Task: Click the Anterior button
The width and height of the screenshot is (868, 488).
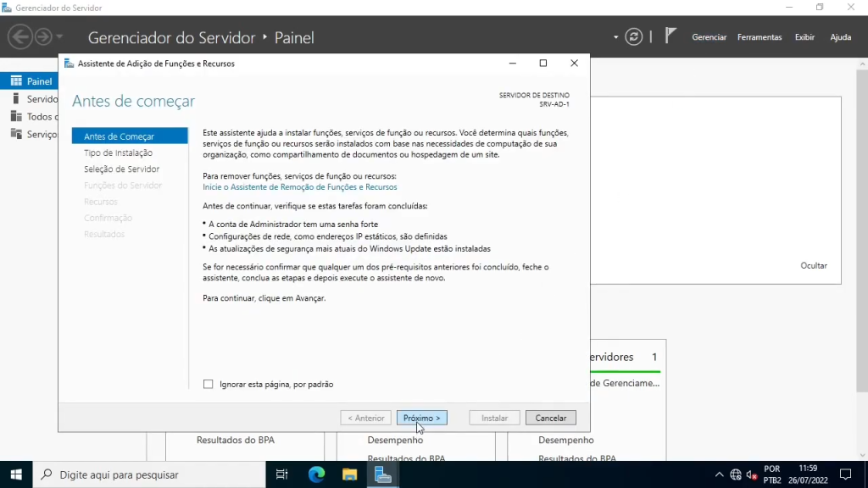Action: [366, 418]
